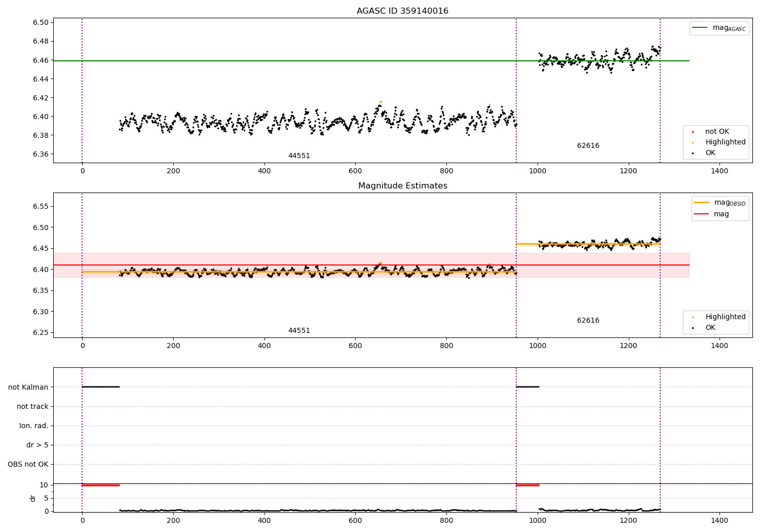
Task: Click OBSID label 62616 in the top plot
Action: (x=588, y=146)
